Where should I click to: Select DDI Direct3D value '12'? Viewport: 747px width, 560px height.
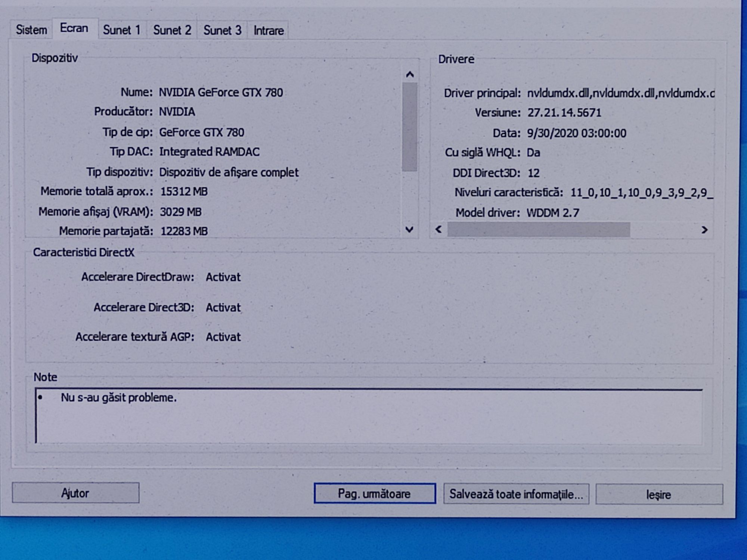534,173
